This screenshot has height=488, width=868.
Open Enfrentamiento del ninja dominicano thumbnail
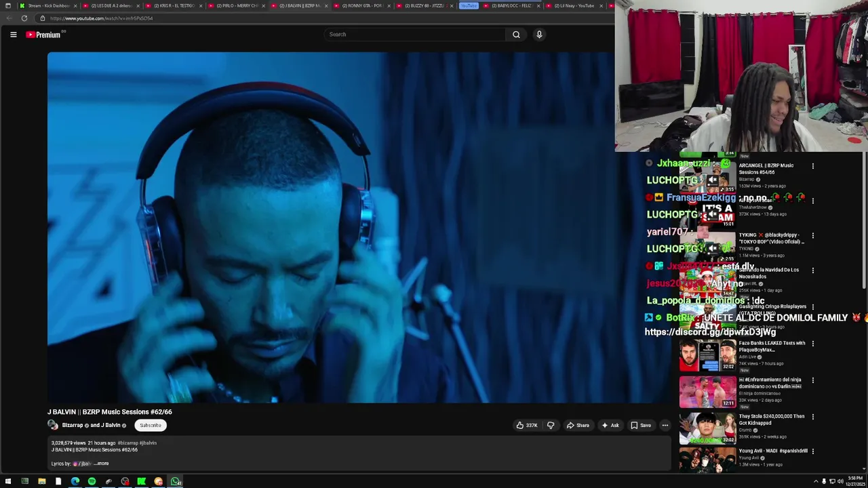[708, 392]
